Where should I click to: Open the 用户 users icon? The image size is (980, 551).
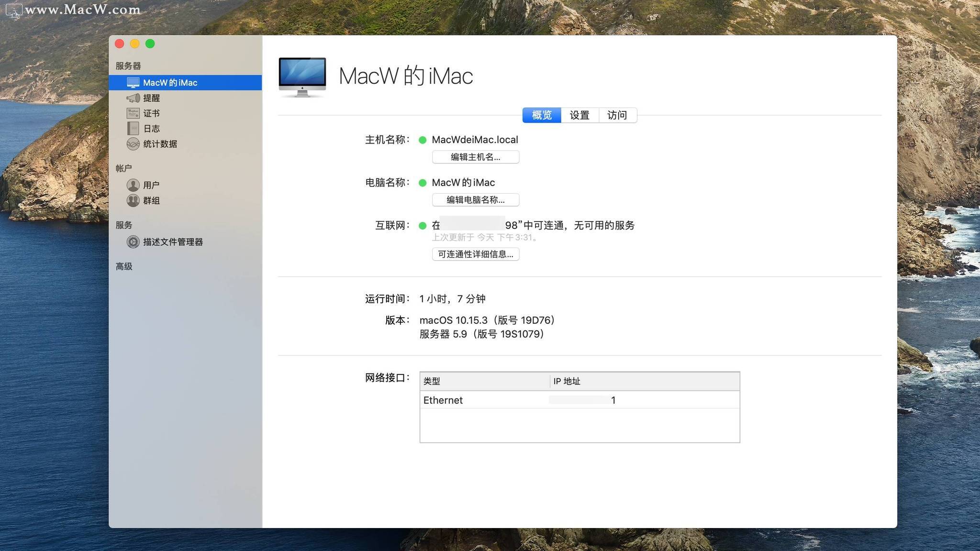pos(133,185)
